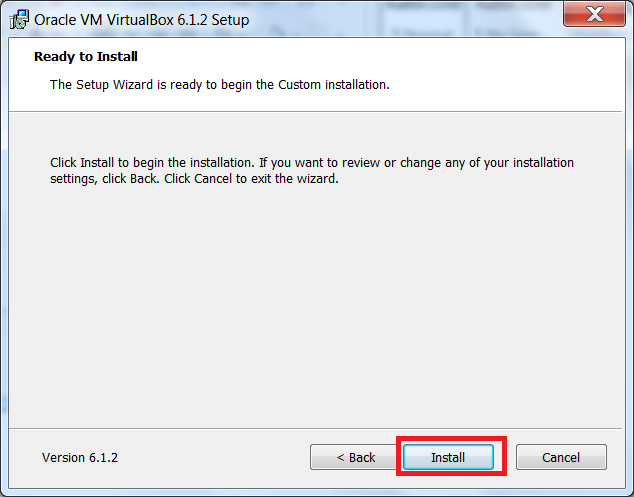Click the VirtualBox installer icon in title bar
This screenshot has height=497, width=634.
(x=19, y=19)
